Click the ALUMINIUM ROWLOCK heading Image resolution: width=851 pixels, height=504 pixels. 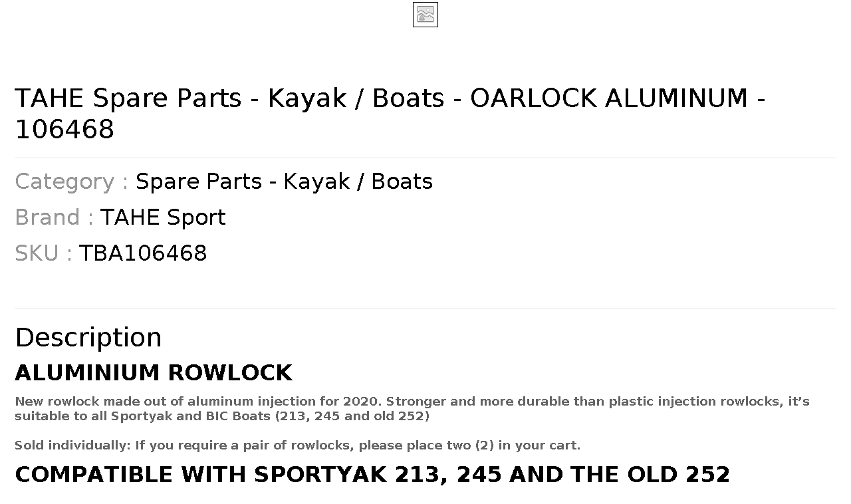pos(154,373)
